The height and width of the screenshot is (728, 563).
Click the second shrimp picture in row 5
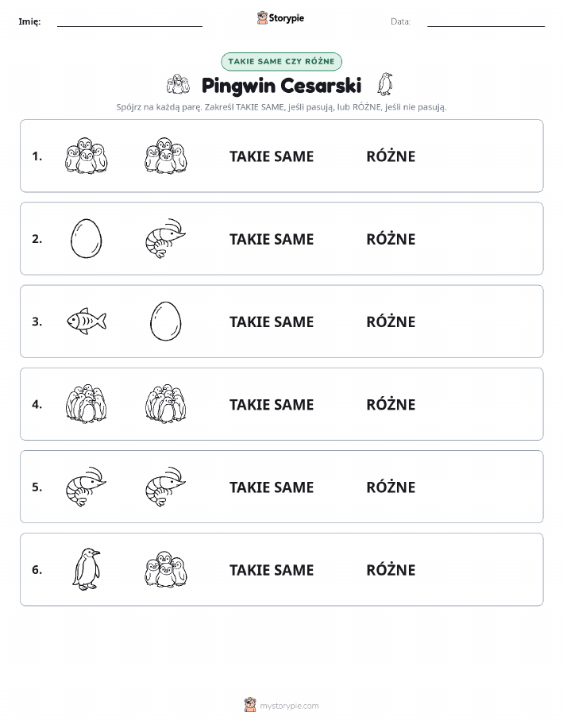point(165,487)
